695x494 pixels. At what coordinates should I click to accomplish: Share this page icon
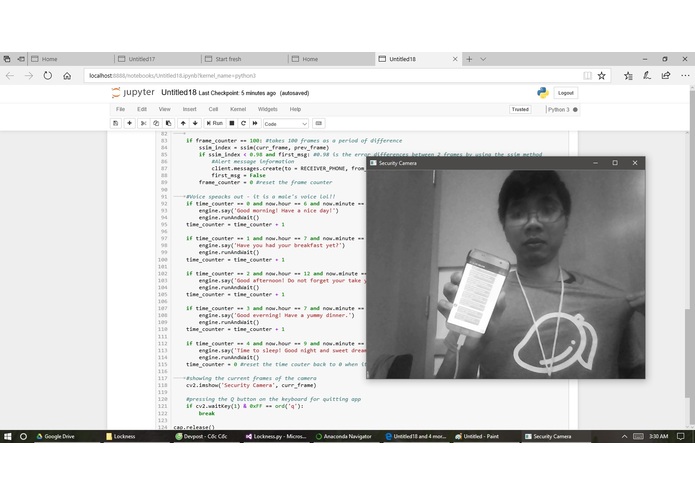click(666, 76)
